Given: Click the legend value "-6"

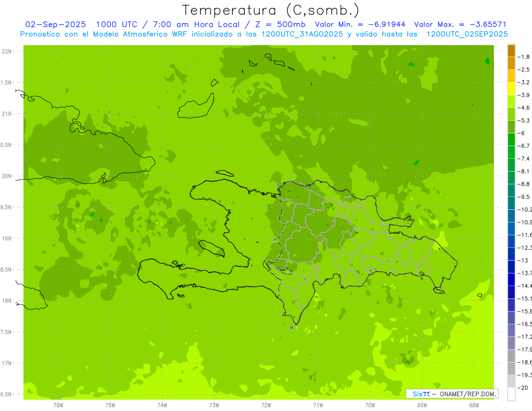Looking at the screenshot, I should [x=521, y=133].
